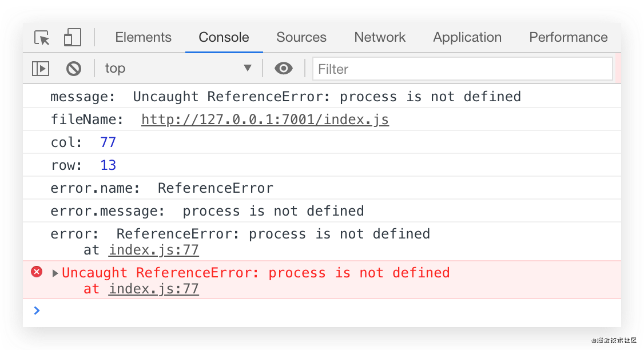Click the eye live expression icon

tap(283, 69)
